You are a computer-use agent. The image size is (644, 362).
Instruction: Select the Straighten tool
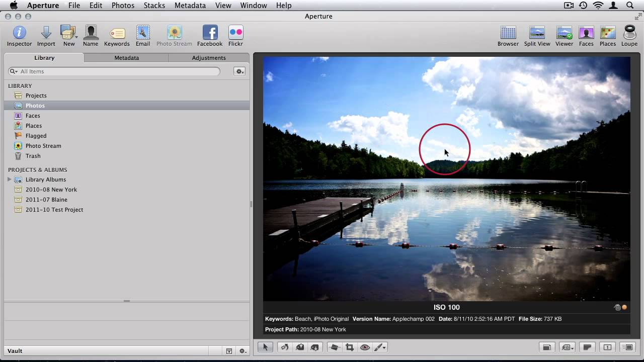[335, 347]
